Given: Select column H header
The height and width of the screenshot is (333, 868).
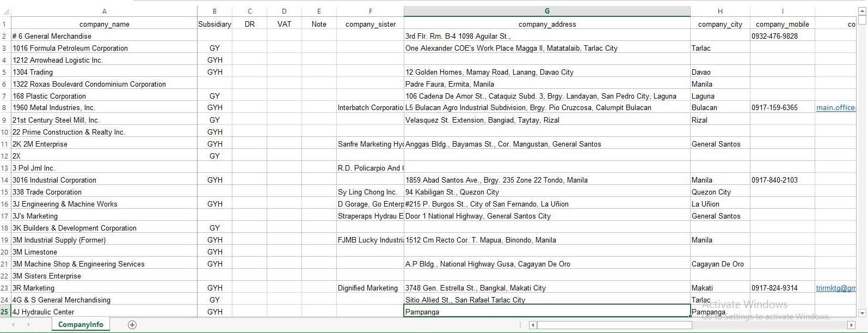Looking at the screenshot, I should tap(720, 11).
